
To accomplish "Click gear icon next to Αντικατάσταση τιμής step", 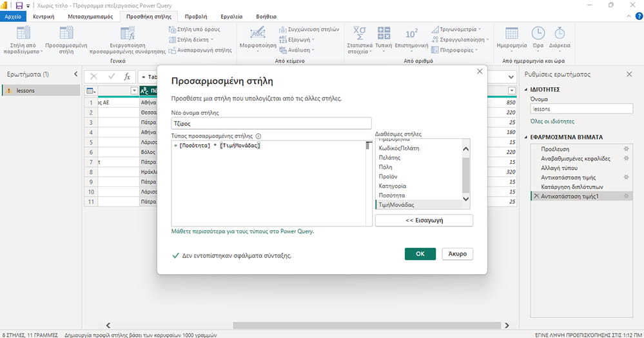I will 627,177.
